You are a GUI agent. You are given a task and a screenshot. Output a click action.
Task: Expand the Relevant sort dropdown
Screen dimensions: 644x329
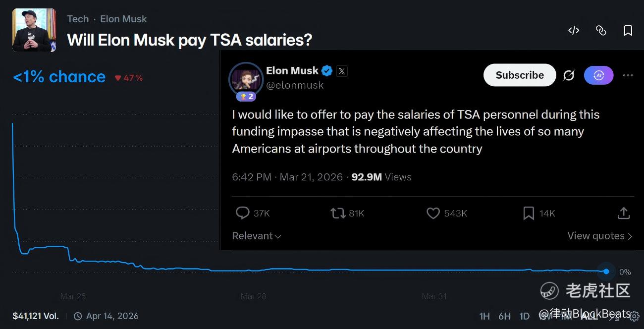257,236
